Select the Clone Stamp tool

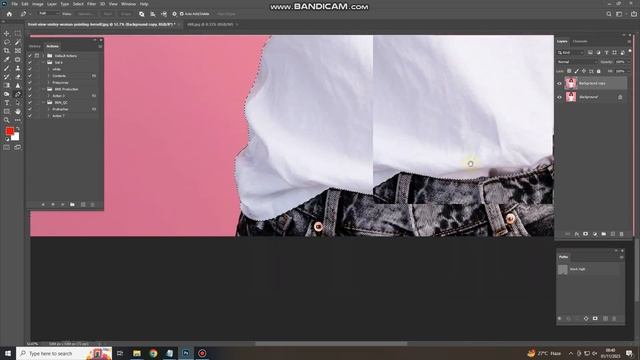18,68
